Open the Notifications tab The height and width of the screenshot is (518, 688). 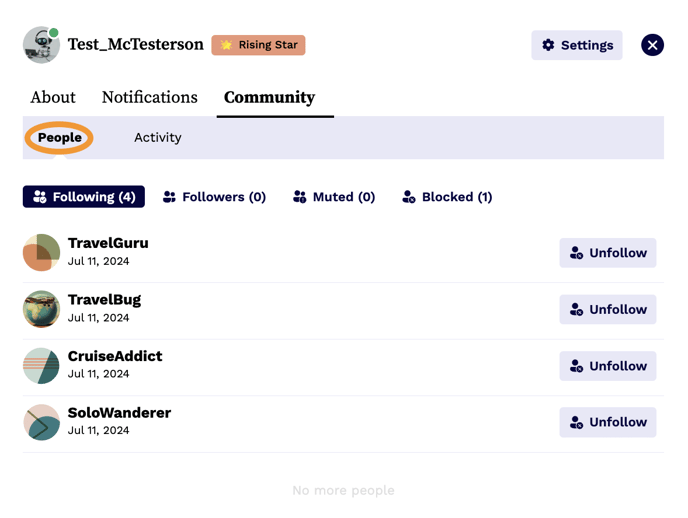(x=149, y=97)
